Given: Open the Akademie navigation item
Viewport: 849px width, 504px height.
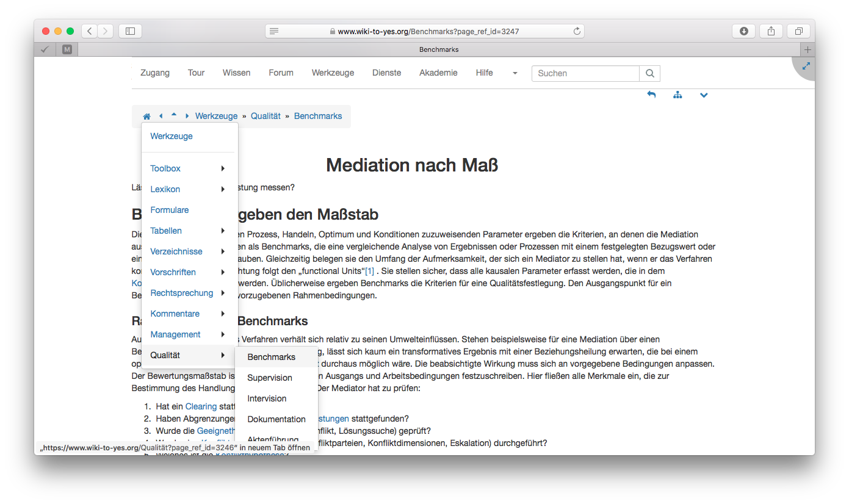Looking at the screenshot, I should click(x=438, y=73).
